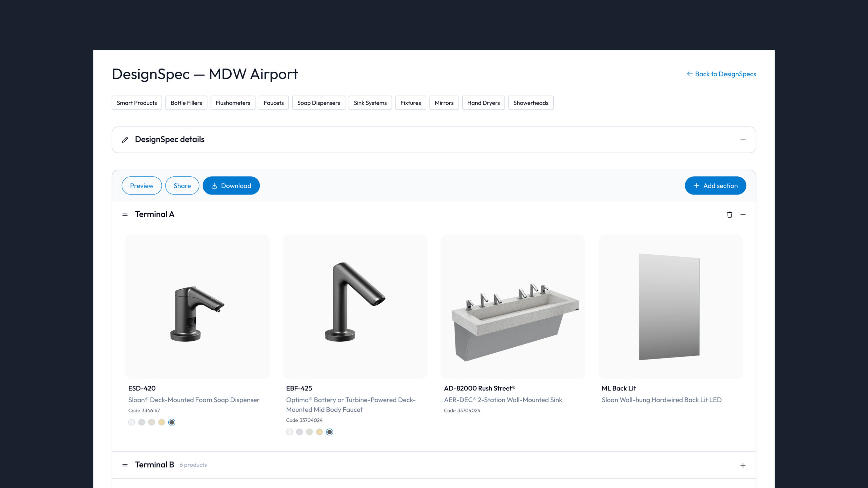
Task: Click the download arrow icon on Download button
Action: 215,186
